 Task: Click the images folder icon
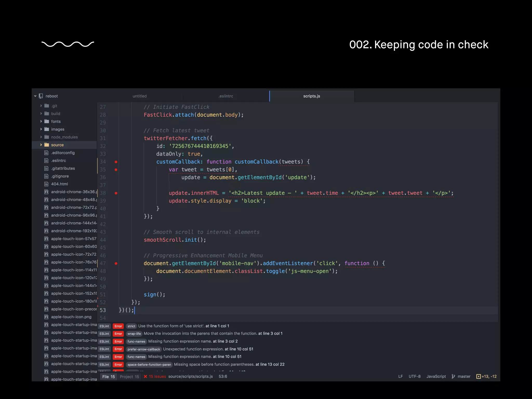pos(47,129)
